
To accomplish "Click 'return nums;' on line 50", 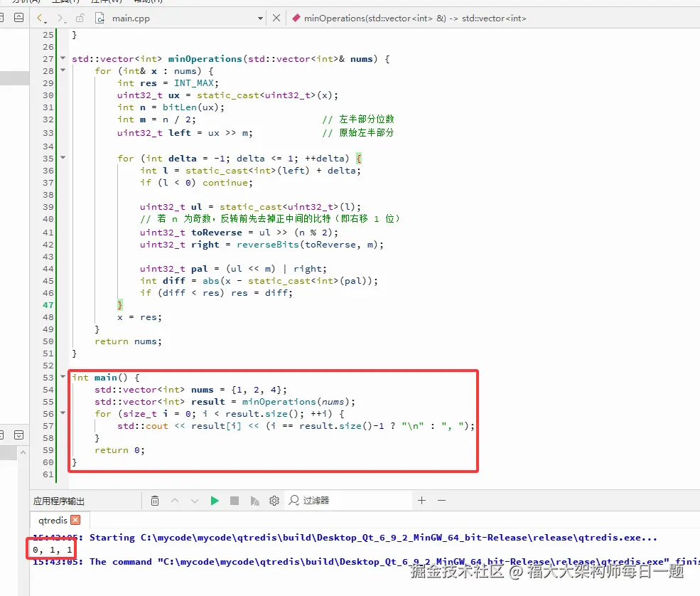I will tap(128, 341).
